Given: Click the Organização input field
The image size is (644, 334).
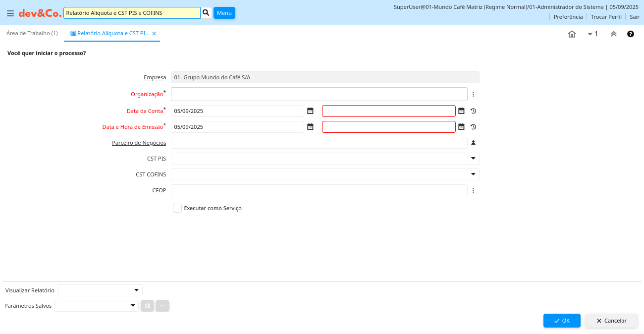Looking at the screenshot, I should (319, 94).
